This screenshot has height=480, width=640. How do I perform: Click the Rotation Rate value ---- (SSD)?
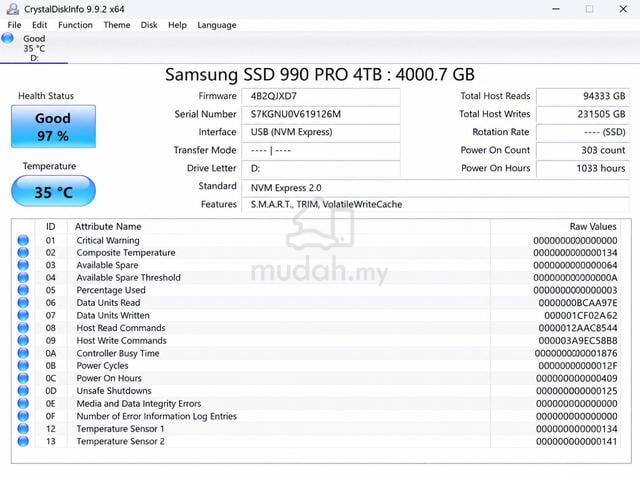tap(583, 133)
